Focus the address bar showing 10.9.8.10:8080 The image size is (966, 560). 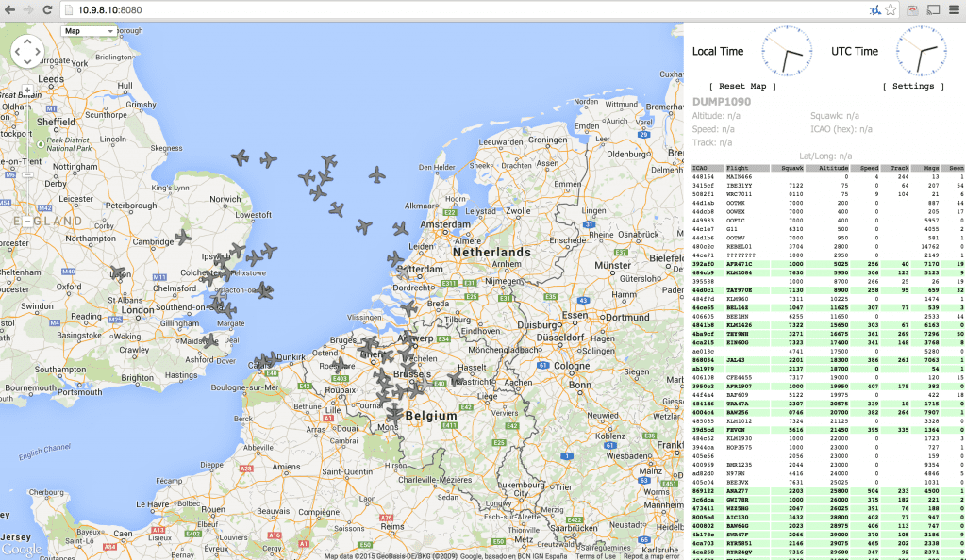coord(462,9)
